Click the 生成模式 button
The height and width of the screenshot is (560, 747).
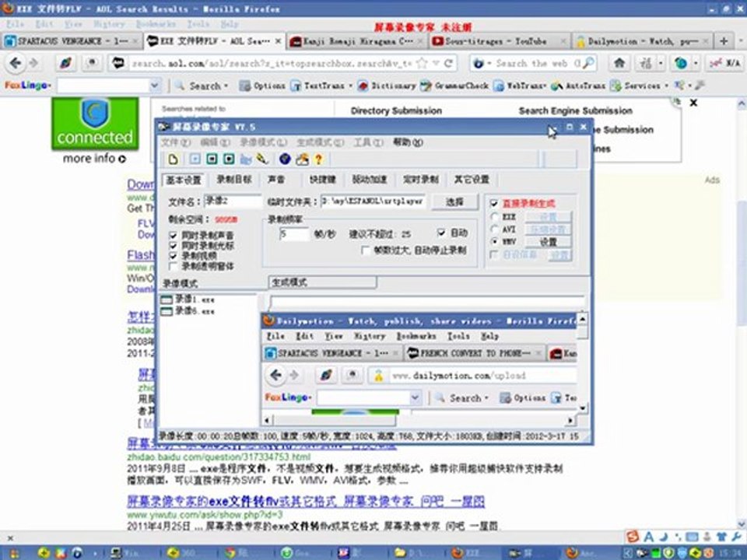(322, 282)
